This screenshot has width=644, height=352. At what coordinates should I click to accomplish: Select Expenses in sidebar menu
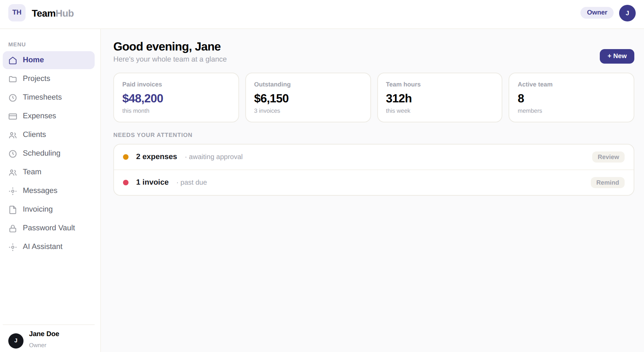tap(49, 116)
